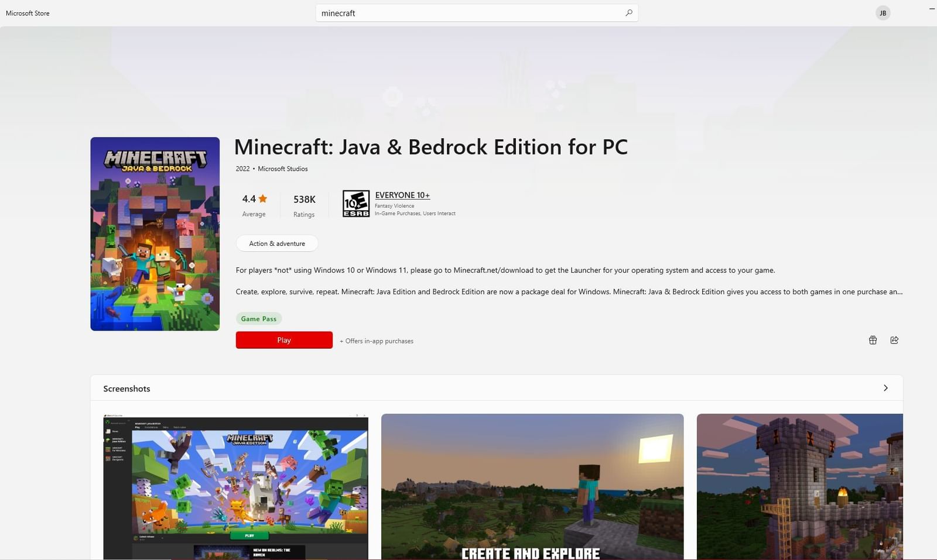Select the Minecraft Java Edition launcher screenshot
937x560 pixels.
tap(235, 486)
